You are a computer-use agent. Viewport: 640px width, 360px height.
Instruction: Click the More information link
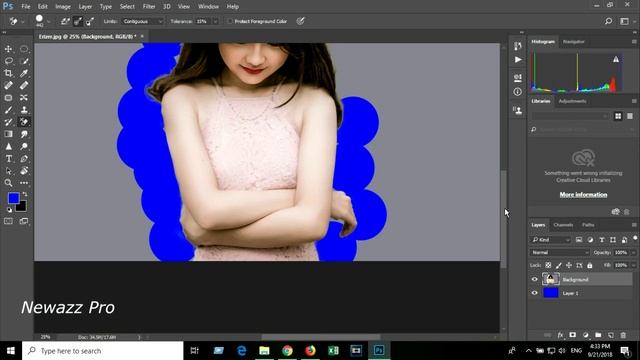coord(583,195)
